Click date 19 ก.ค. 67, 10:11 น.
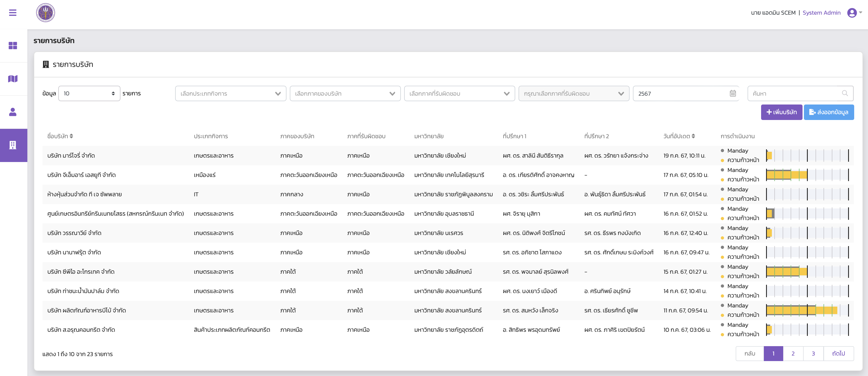868x376 pixels. tap(684, 155)
